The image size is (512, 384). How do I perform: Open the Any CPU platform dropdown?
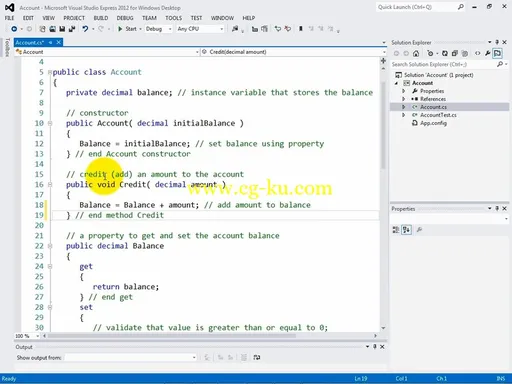tap(200, 29)
